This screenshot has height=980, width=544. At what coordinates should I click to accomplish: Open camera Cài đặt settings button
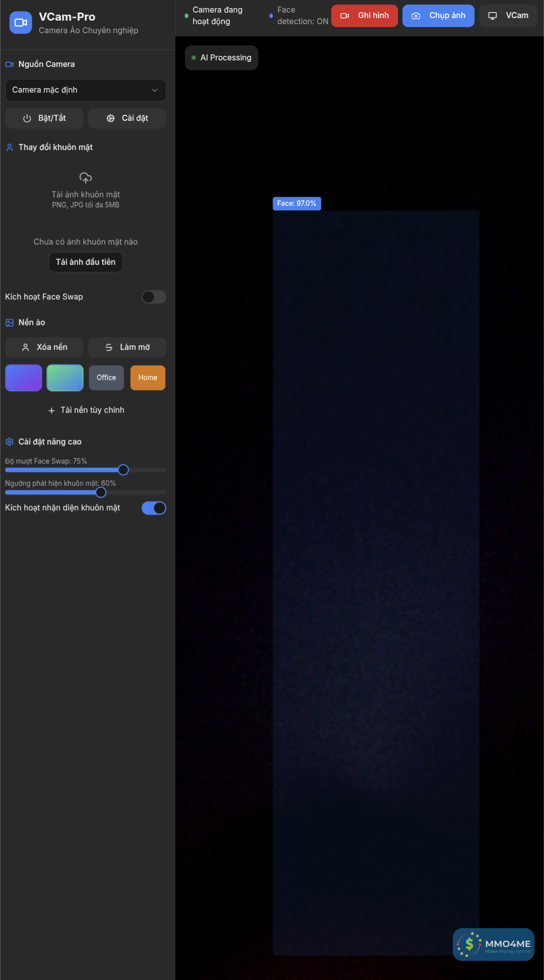point(127,118)
